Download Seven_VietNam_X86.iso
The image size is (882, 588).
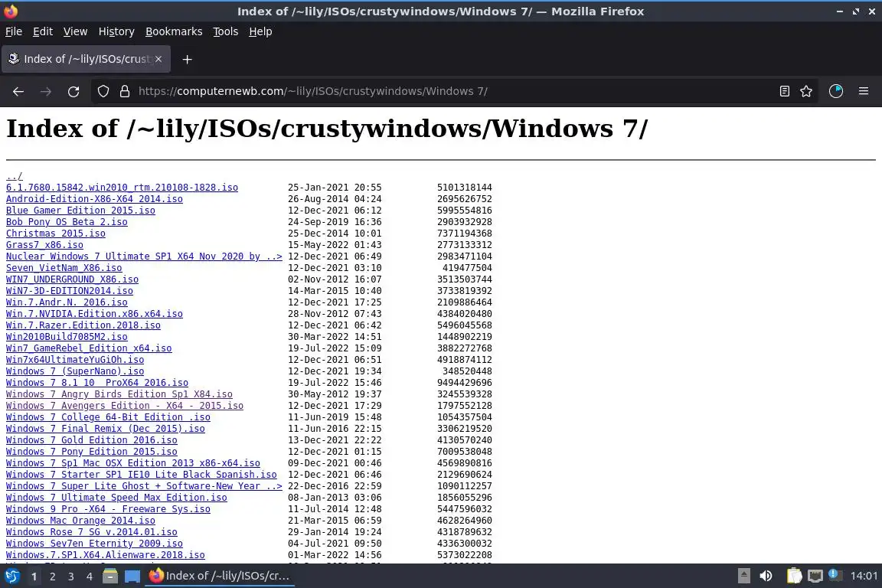tap(64, 268)
